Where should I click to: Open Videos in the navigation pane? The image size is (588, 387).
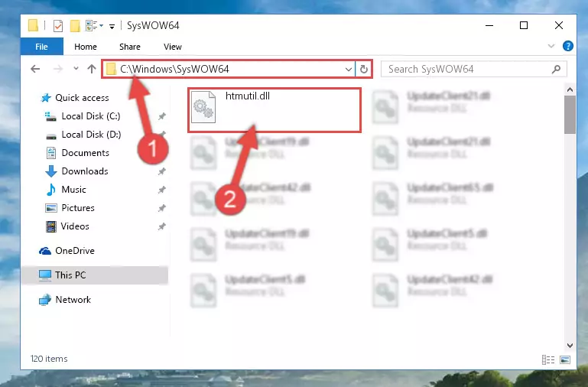pyautogui.click(x=75, y=226)
